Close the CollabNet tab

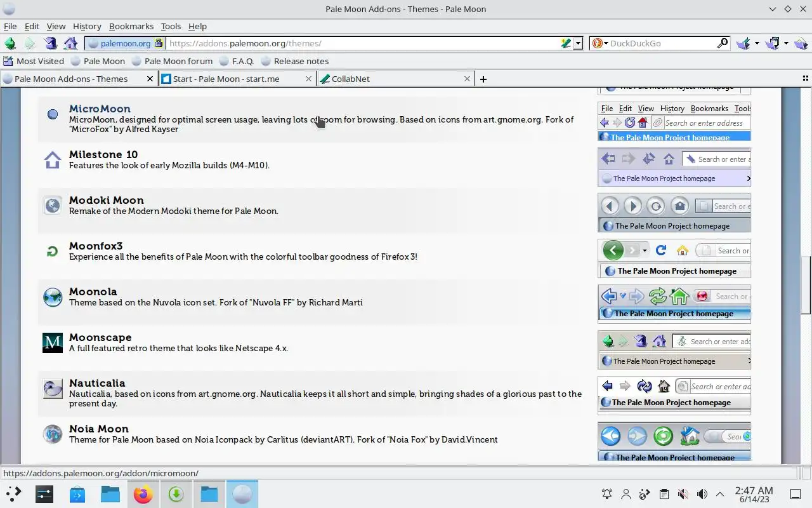(468, 79)
